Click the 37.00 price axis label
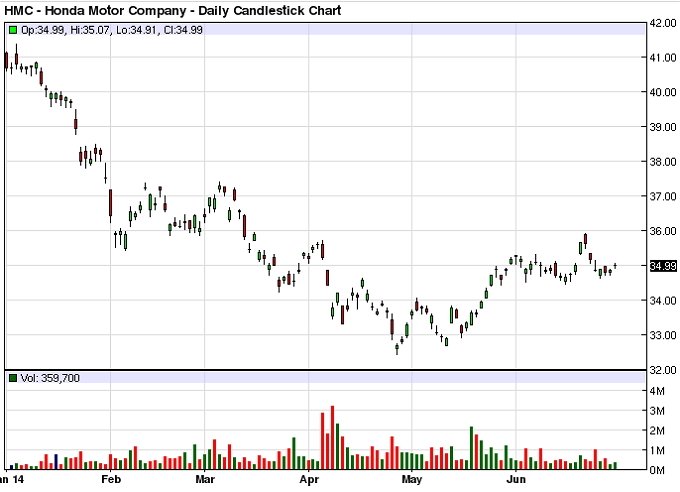The image size is (680, 492). (663, 197)
